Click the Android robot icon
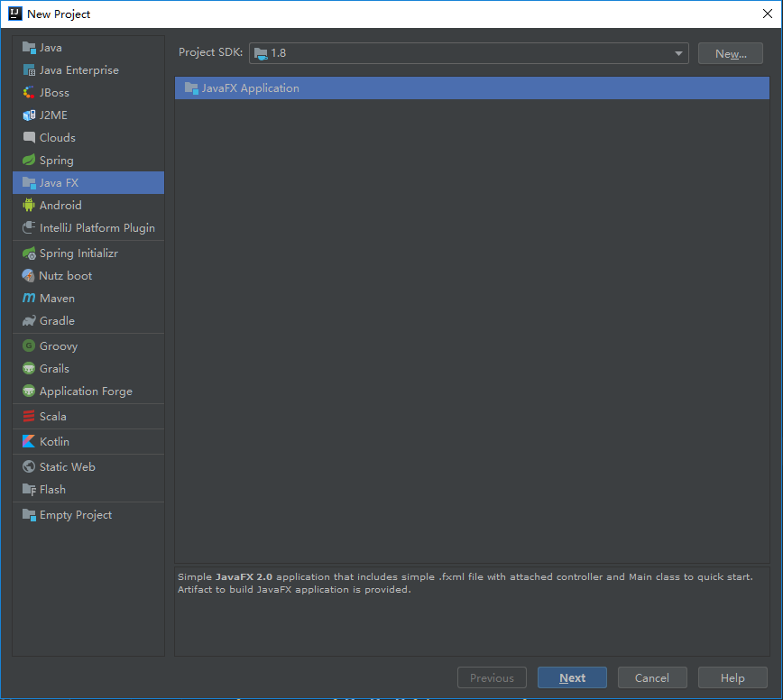The width and height of the screenshot is (783, 700). click(29, 205)
